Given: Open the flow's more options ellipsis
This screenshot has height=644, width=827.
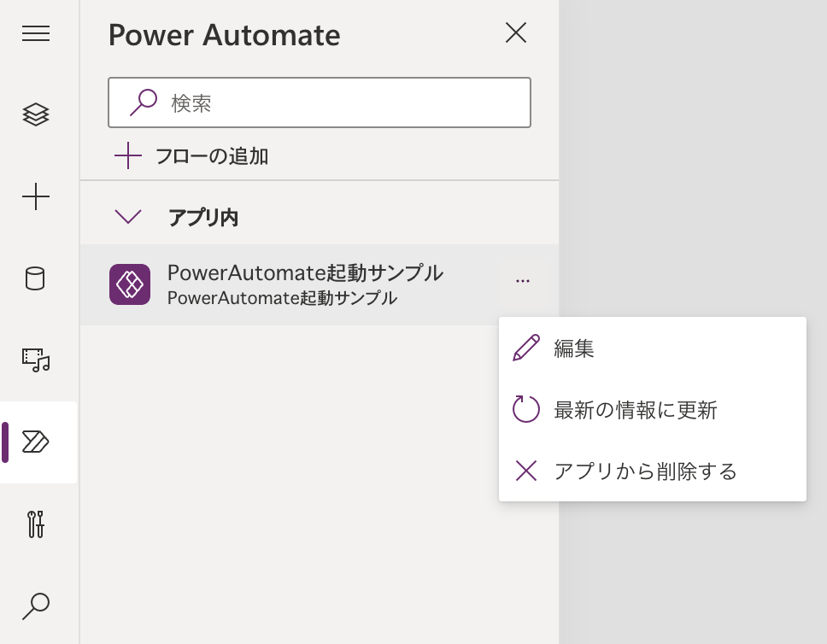Looking at the screenshot, I should pyautogui.click(x=523, y=281).
